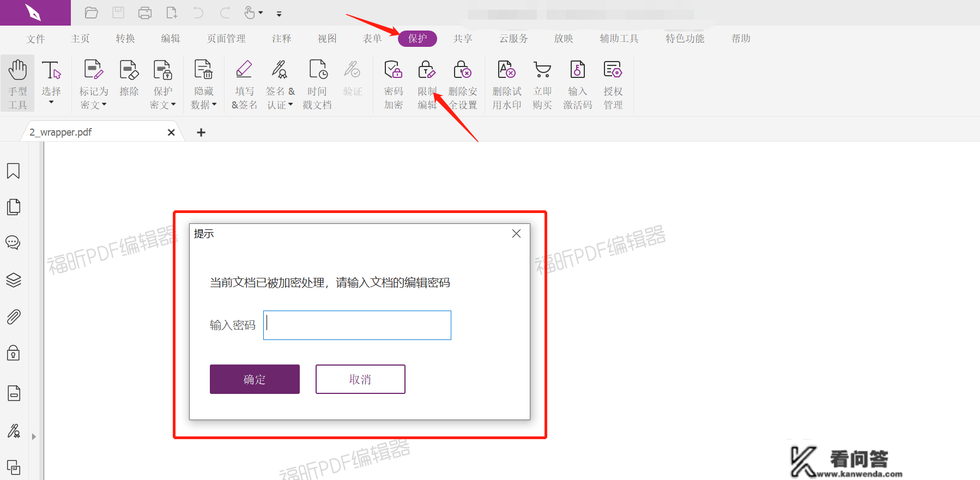Click Remove Trial Watermark (删除试用水印)
This screenshot has width=980, height=480.
pyautogui.click(x=507, y=84)
